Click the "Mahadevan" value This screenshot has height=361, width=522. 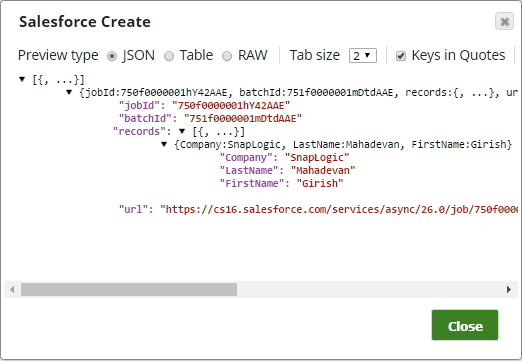click(323, 171)
